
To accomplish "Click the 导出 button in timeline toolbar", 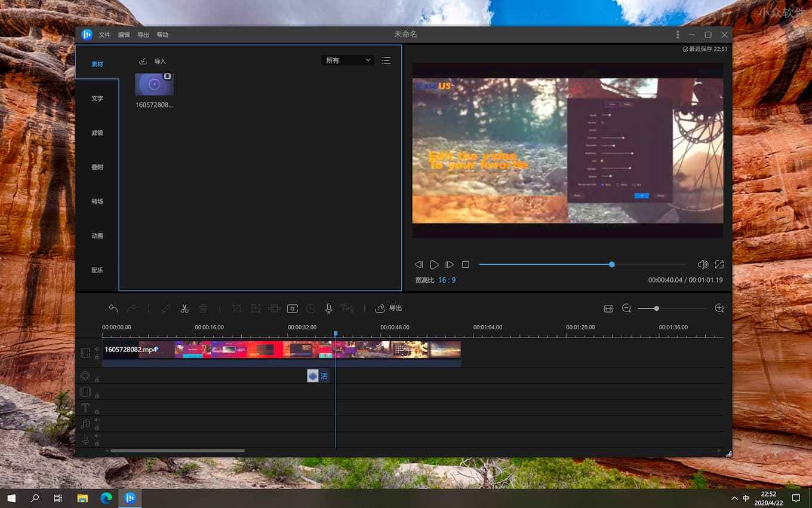I will [x=388, y=308].
